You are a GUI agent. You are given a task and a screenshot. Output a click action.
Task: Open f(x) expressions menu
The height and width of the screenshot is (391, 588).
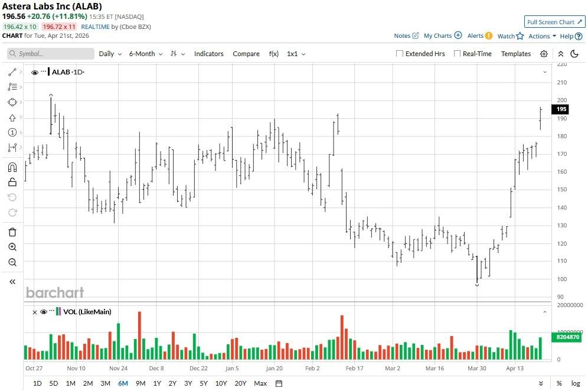274,54
